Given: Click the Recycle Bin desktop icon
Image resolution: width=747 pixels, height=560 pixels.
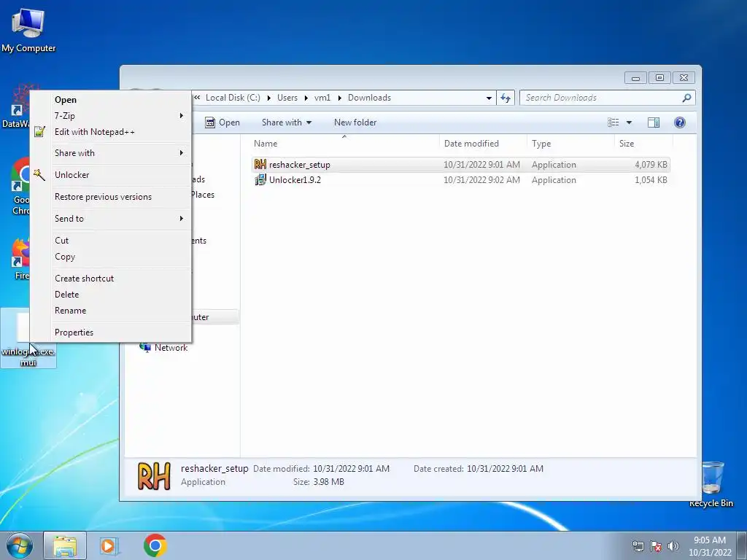Looking at the screenshot, I should (x=712, y=484).
